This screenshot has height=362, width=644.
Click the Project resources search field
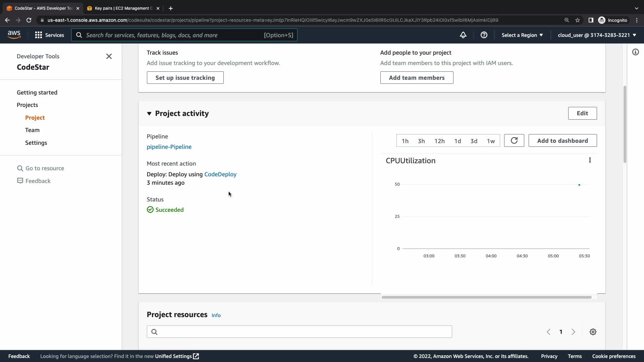(x=299, y=332)
